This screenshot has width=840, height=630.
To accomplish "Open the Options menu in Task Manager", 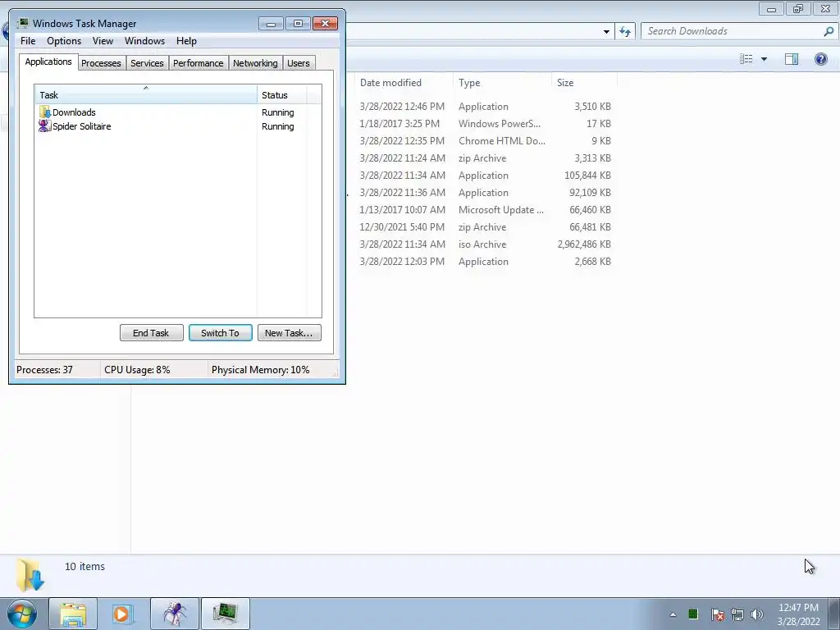I will pos(64,41).
